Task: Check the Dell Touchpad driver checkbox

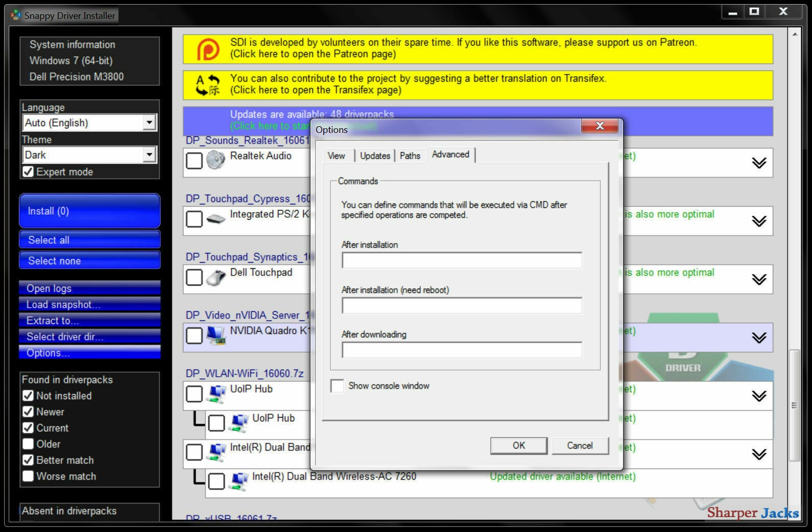Action: [194, 277]
